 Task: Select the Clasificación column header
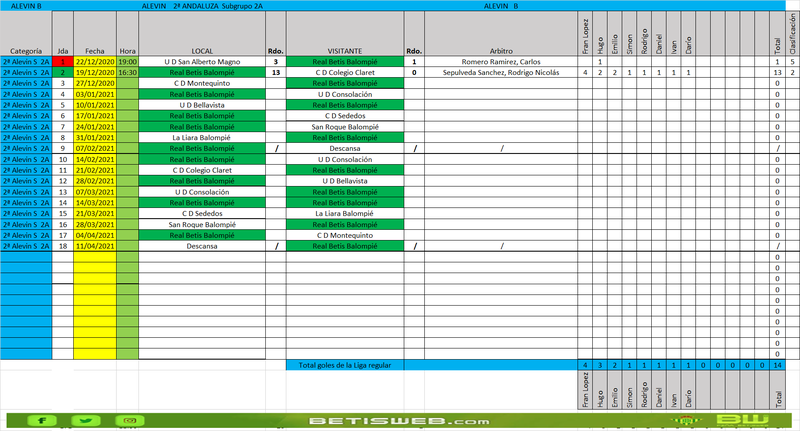coord(792,34)
